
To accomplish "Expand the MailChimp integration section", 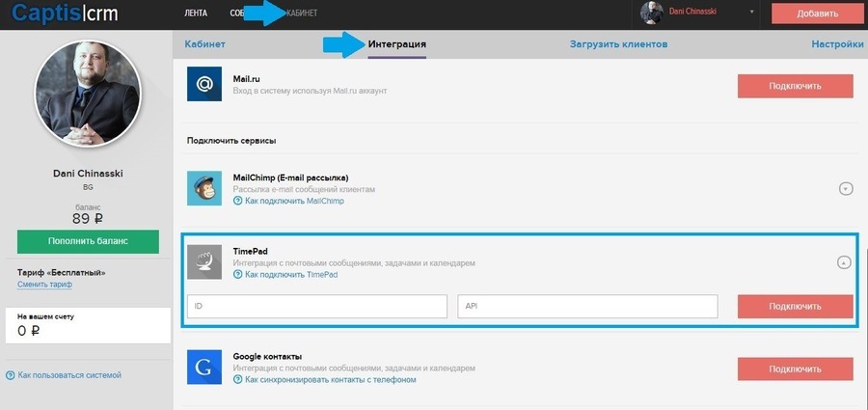I will click(x=845, y=189).
